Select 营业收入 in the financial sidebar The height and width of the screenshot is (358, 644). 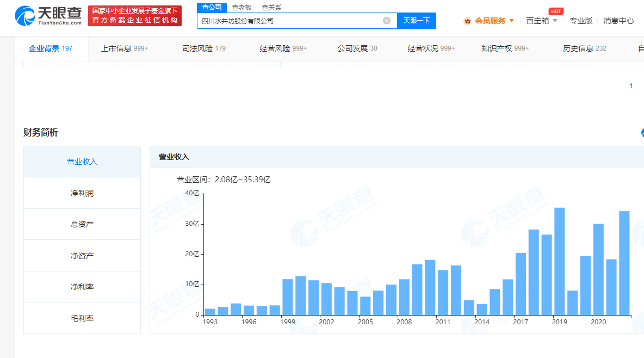[82, 162]
